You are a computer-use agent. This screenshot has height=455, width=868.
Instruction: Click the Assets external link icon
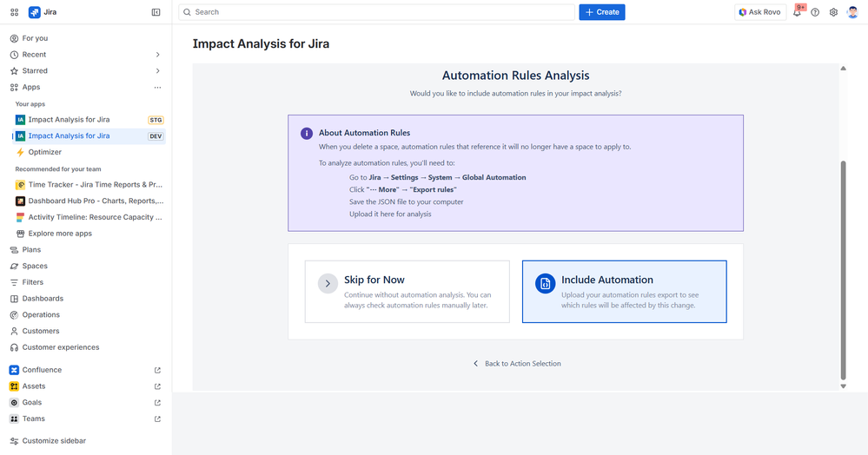coord(158,386)
